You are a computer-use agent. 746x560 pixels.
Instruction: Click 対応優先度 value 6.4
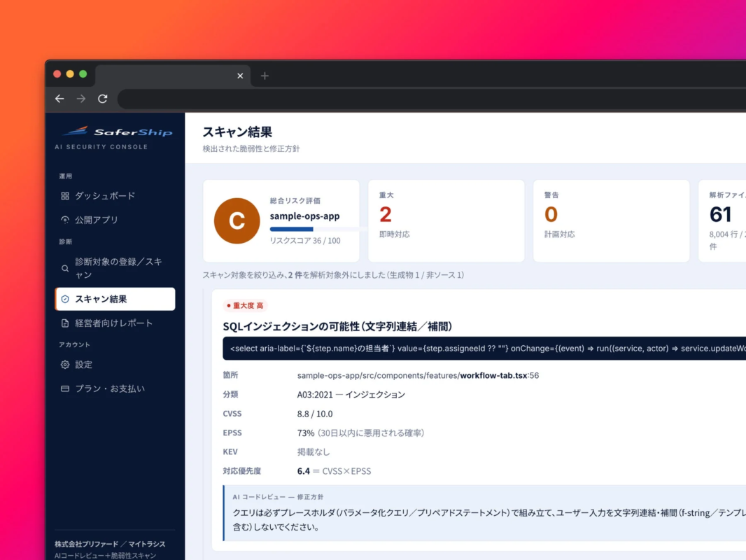[x=304, y=471]
